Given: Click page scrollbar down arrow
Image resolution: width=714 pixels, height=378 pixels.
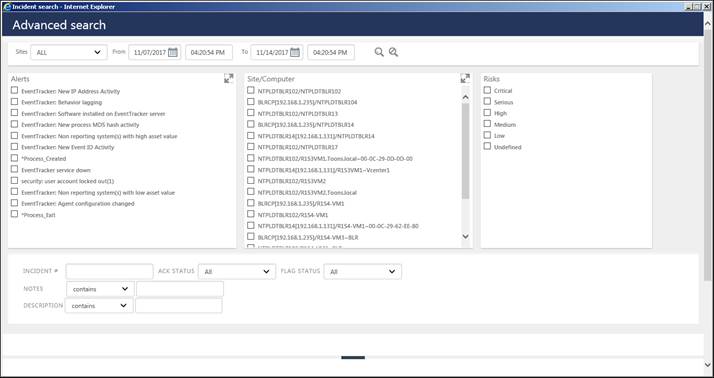Looking at the screenshot, I should 708,364.
